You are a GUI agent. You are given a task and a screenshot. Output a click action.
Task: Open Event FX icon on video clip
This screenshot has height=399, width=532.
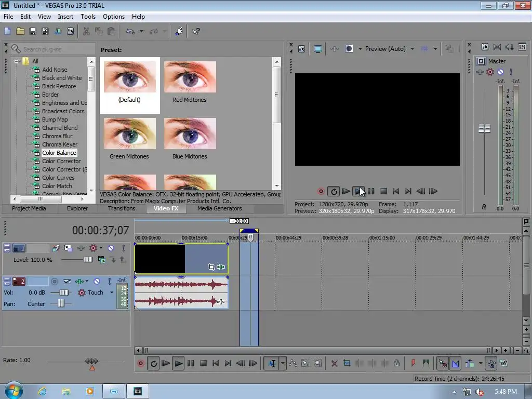coord(221,267)
